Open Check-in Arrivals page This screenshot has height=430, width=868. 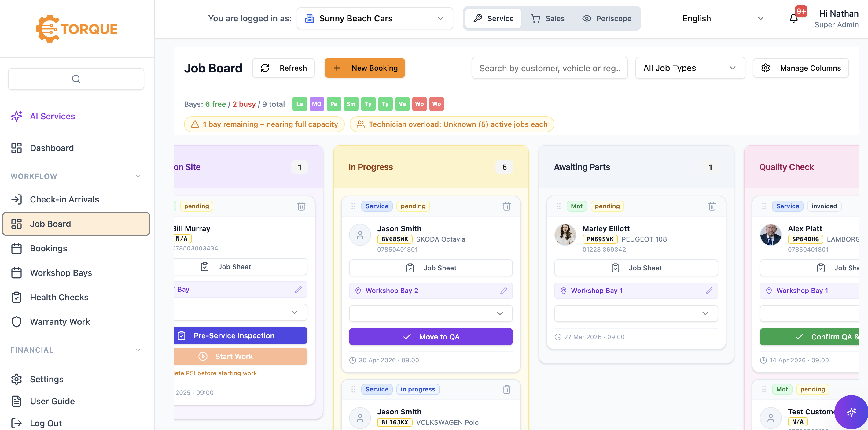(76, 199)
